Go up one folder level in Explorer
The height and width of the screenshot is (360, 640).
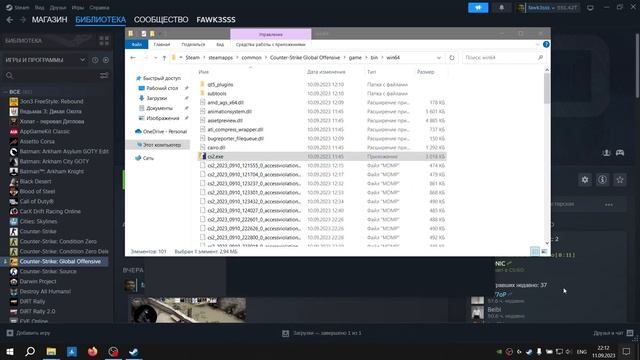164,58
